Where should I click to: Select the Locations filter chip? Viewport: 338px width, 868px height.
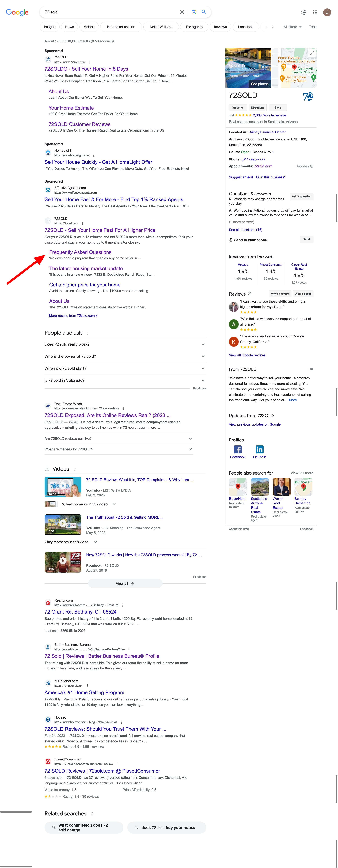point(245,27)
